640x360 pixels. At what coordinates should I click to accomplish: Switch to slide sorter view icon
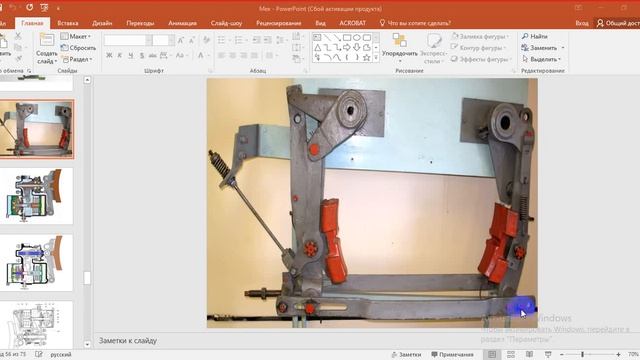tap(511, 354)
